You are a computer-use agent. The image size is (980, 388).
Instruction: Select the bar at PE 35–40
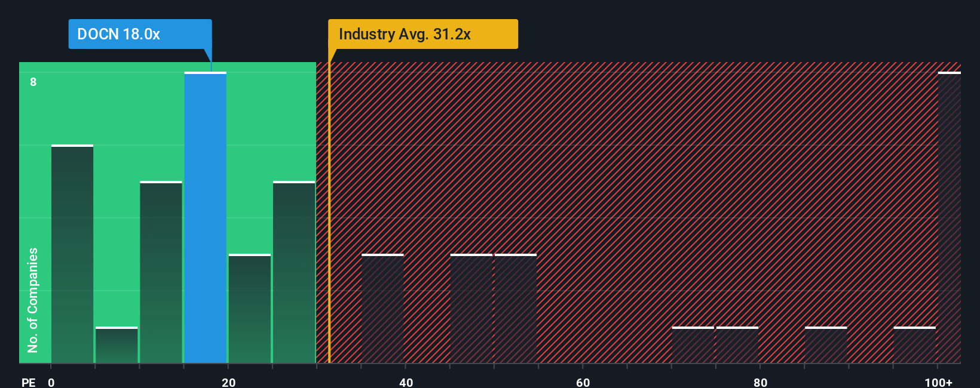[x=382, y=309]
